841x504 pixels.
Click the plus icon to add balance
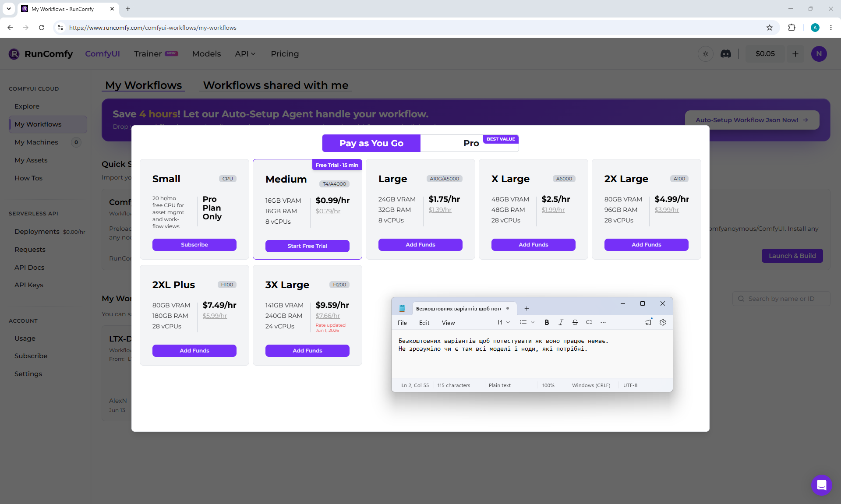coord(795,54)
